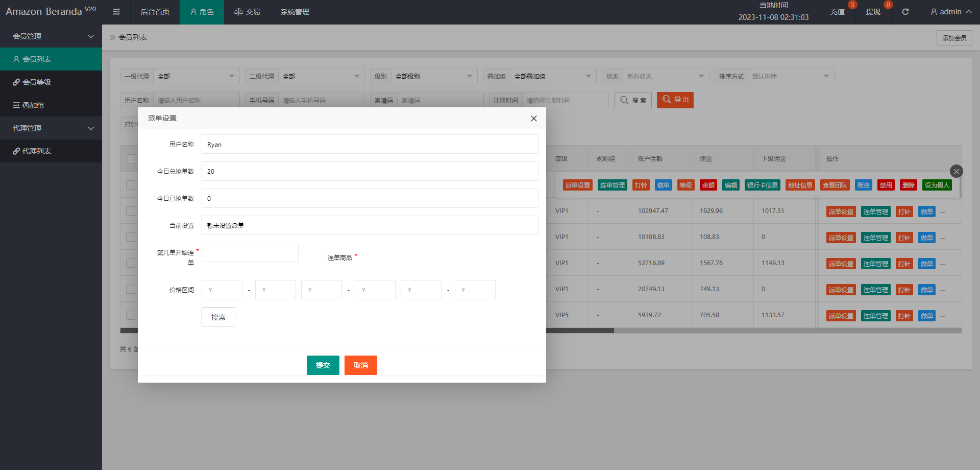Open the 系统管理 tab
Screen dimensions: 980x470
click(295, 12)
